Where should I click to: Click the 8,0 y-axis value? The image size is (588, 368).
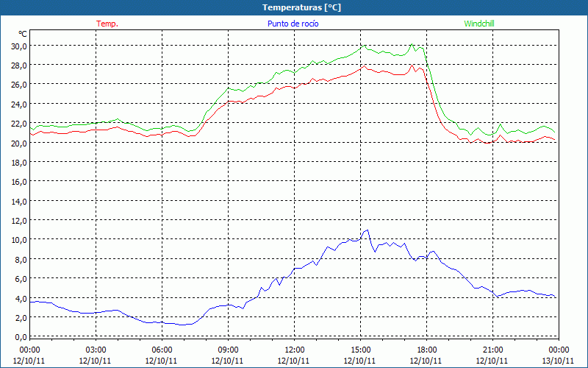[21, 260]
